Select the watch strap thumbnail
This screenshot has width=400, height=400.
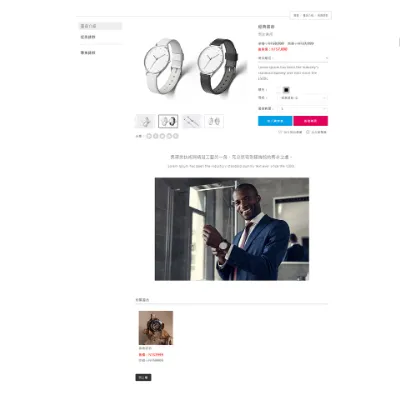191,121
